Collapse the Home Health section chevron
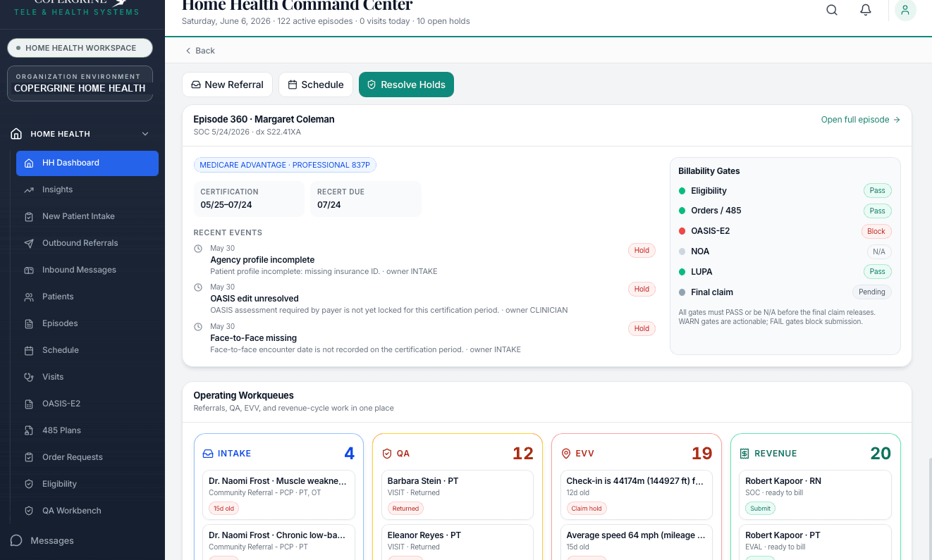 click(x=145, y=134)
